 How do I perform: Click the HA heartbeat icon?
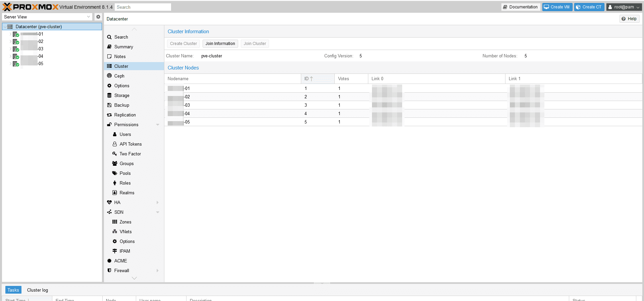point(109,203)
